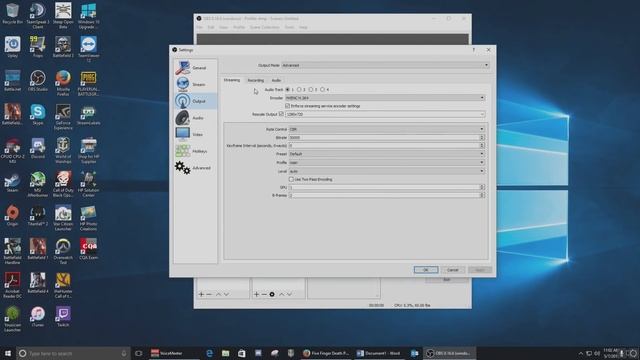Click the taskbar search box

(73, 353)
